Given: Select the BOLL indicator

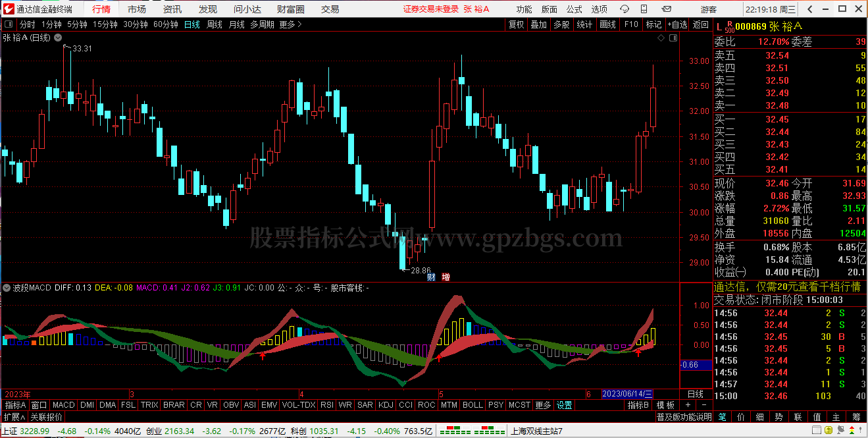Looking at the screenshot, I should [x=472, y=405].
